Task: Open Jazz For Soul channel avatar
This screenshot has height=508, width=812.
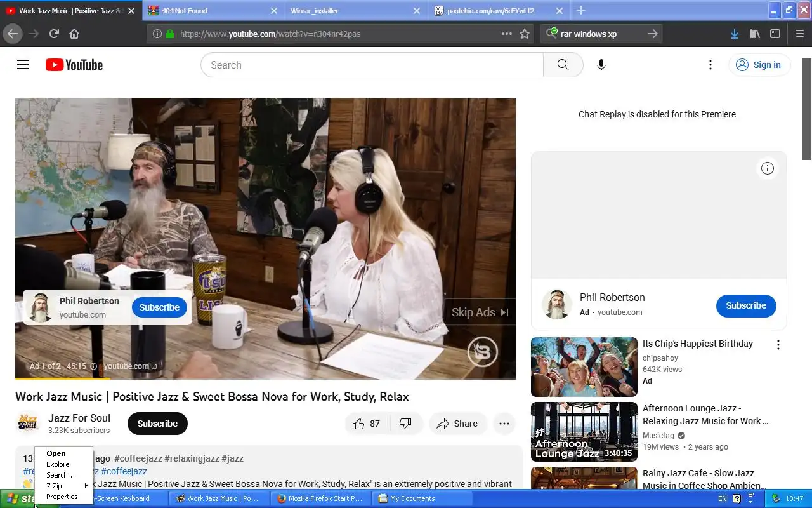Action: tap(28, 424)
